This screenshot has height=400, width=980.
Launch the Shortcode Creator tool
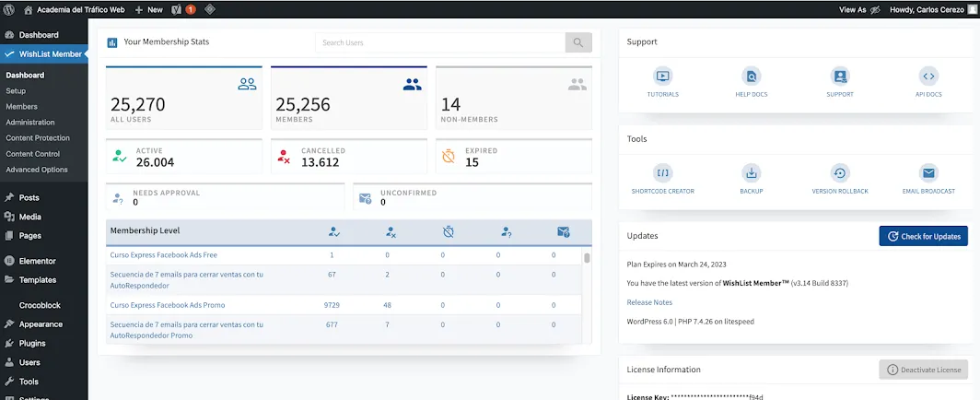[662, 173]
